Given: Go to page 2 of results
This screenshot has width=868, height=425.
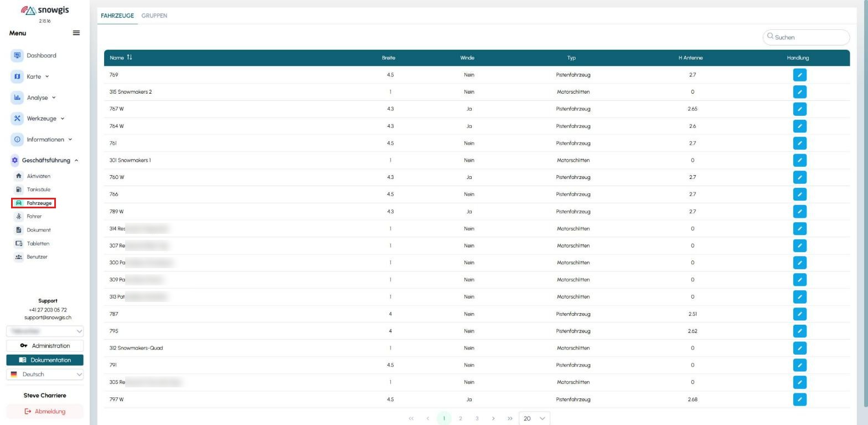Looking at the screenshot, I should pyautogui.click(x=461, y=418).
